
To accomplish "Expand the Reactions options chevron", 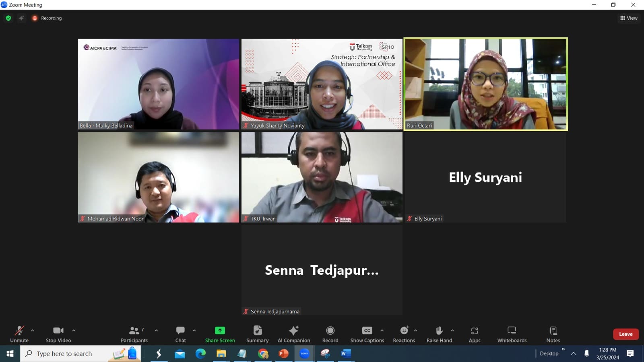I will pyautogui.click(x=415, y=331).
